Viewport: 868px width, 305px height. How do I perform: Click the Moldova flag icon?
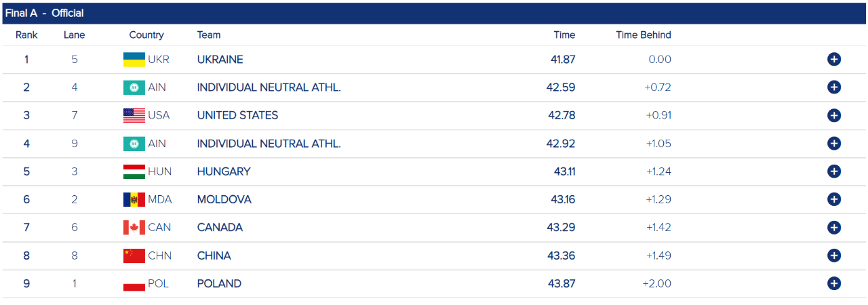pos(134,199)
